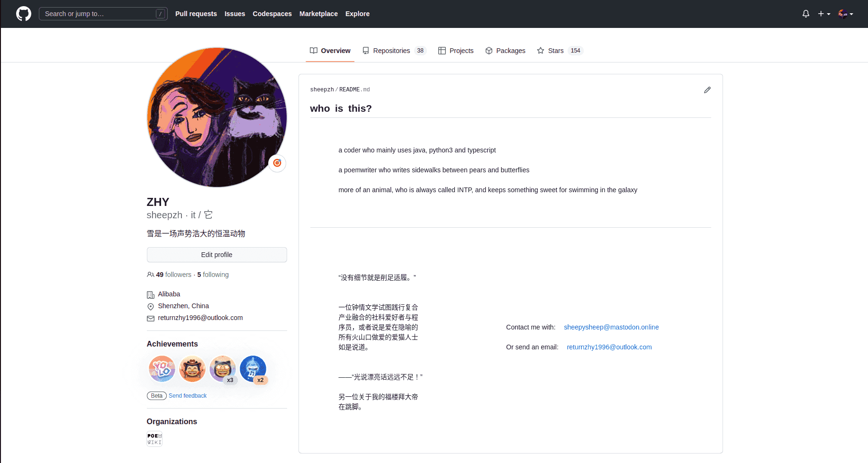
Task: Open the sheepysheep@mastodon.online contact link
Action: pos(611,327)
